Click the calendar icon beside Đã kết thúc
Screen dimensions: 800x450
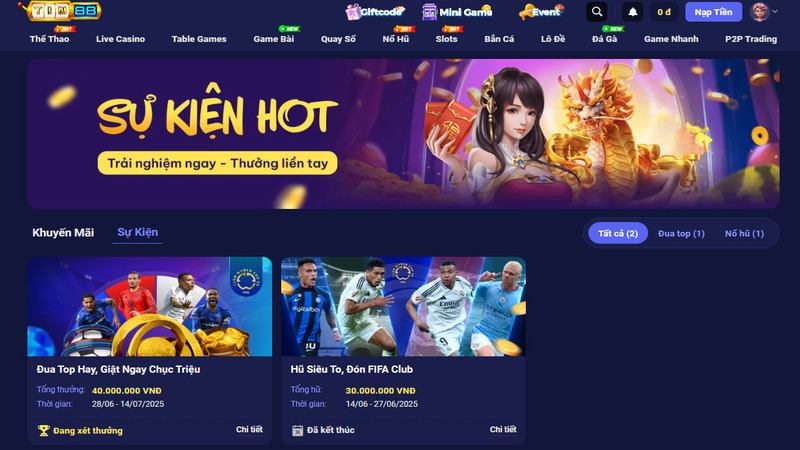coord(297,431)
